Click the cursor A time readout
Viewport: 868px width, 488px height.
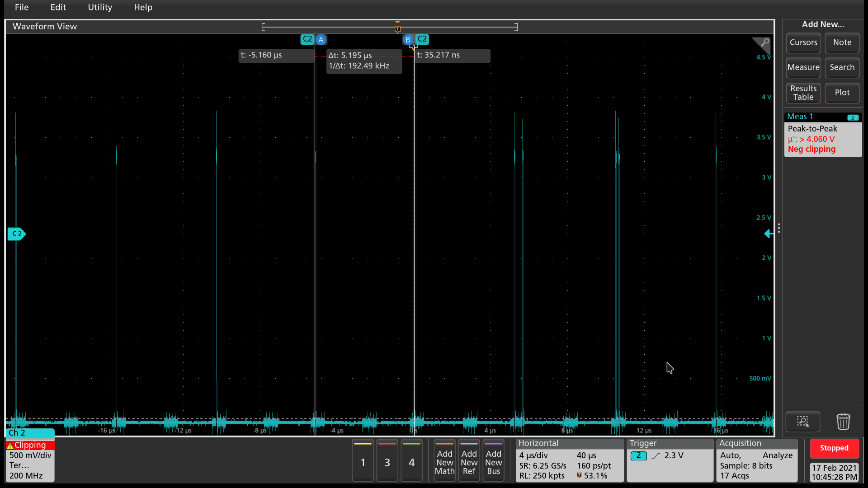(x=276, y=56)
